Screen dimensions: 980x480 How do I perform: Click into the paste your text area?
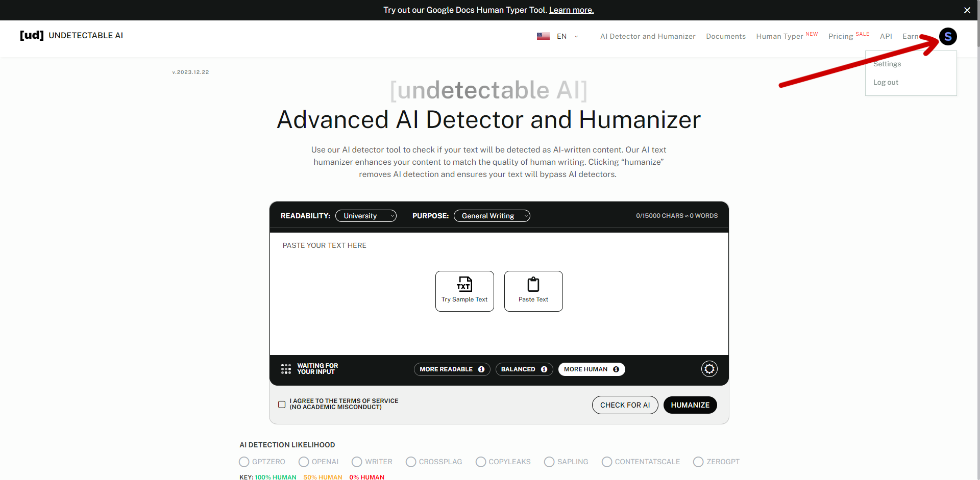[x=499, y=294]
